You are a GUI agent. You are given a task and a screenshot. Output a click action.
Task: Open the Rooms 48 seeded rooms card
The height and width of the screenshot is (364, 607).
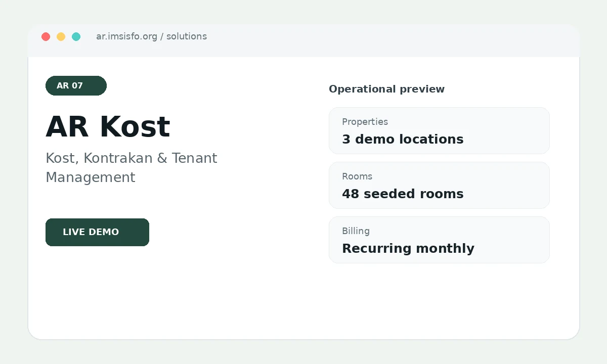[439, 185]
